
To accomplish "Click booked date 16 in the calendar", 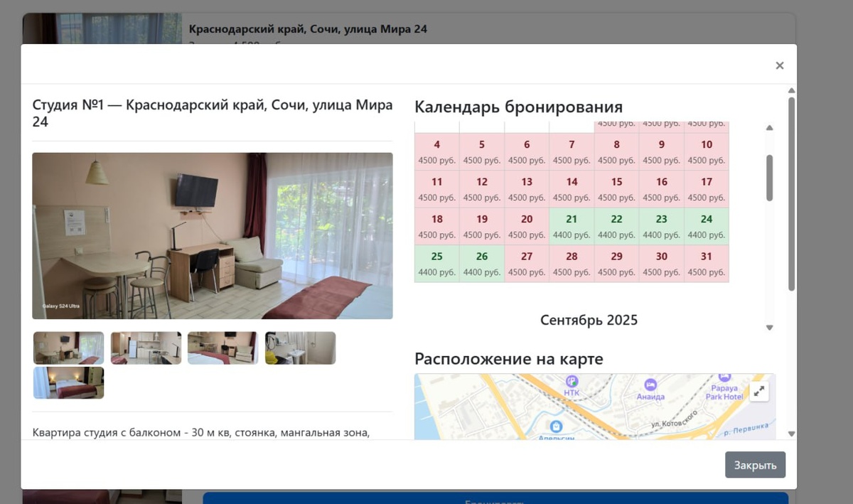I will click(x=661, y=189).
